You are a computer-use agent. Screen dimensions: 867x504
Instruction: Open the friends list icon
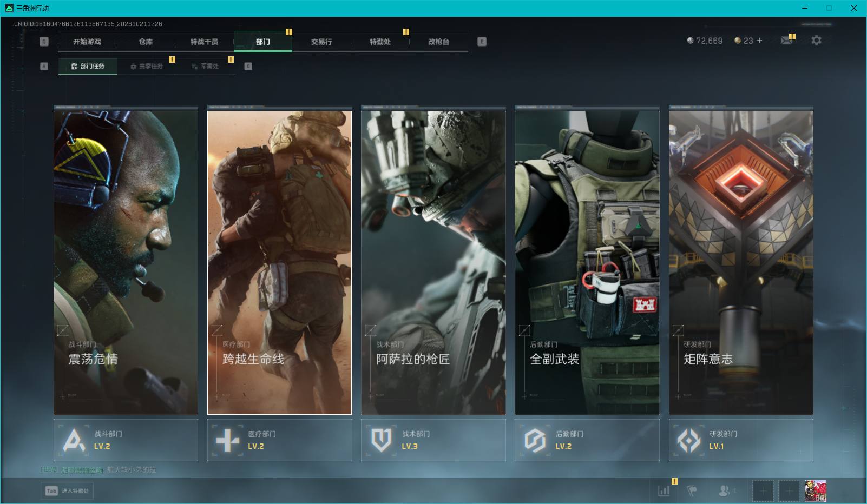click(727, 490)
